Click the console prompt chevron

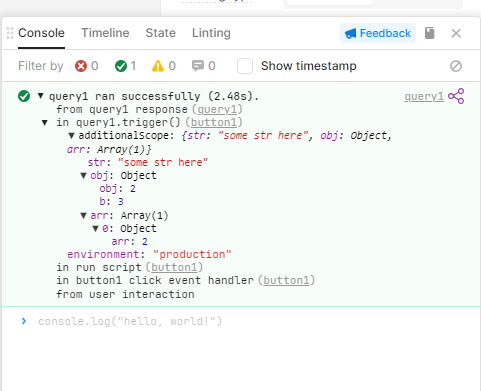pos(24,321)
